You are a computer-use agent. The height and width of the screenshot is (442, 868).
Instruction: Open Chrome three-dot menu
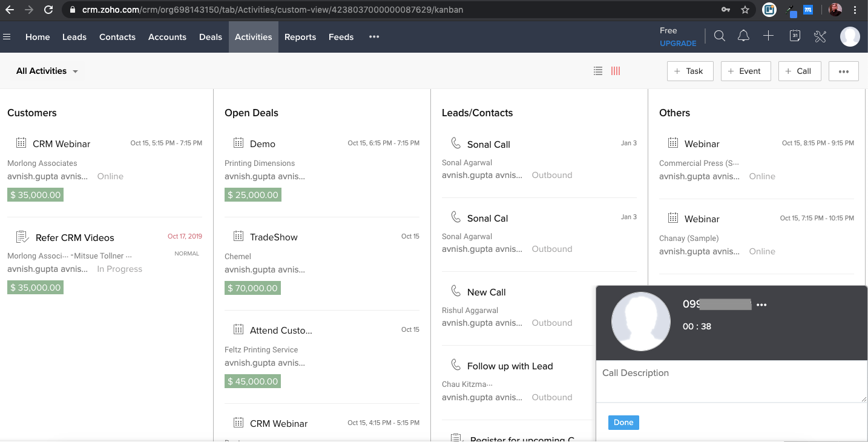pyautogui.click(x=855, y=10)
